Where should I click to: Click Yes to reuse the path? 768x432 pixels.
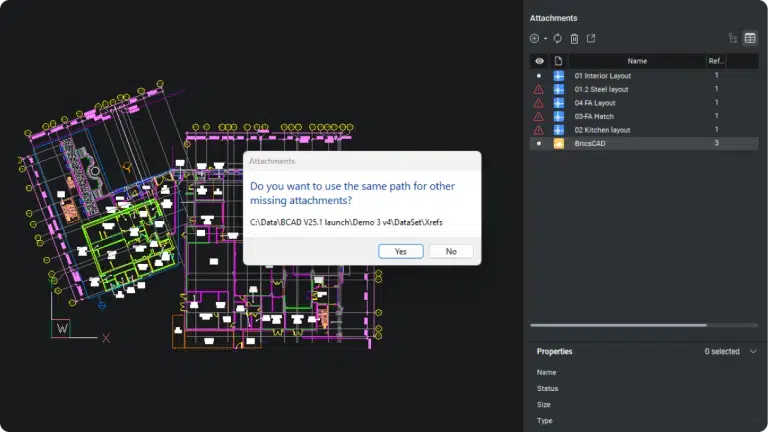tap(401, 252)
